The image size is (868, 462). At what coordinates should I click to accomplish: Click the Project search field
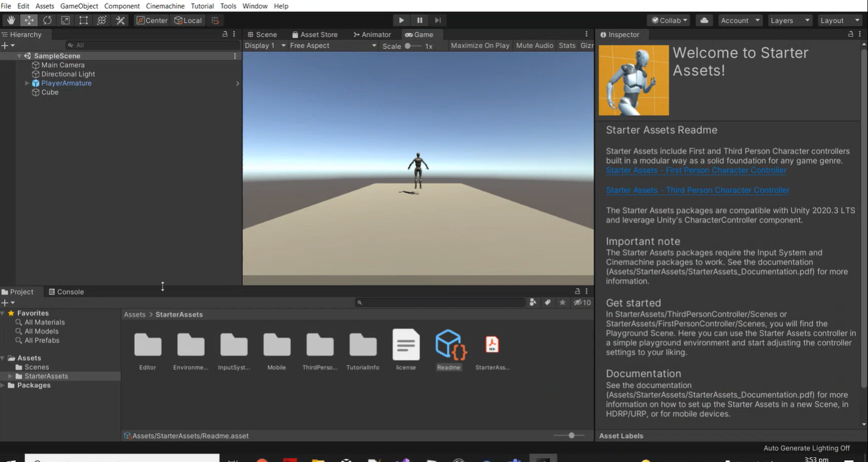[x=440, y=302]
